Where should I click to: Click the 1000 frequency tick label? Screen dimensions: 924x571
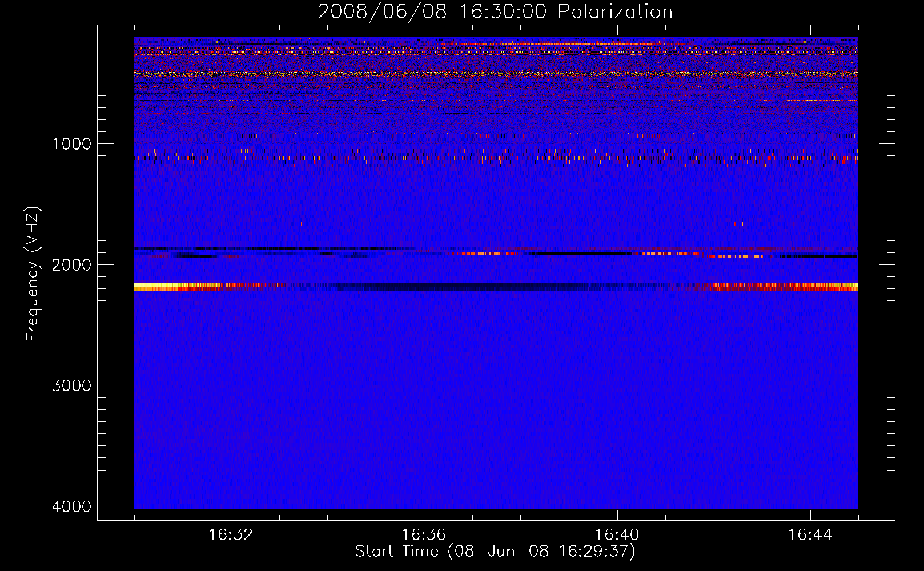coord(72,144)
